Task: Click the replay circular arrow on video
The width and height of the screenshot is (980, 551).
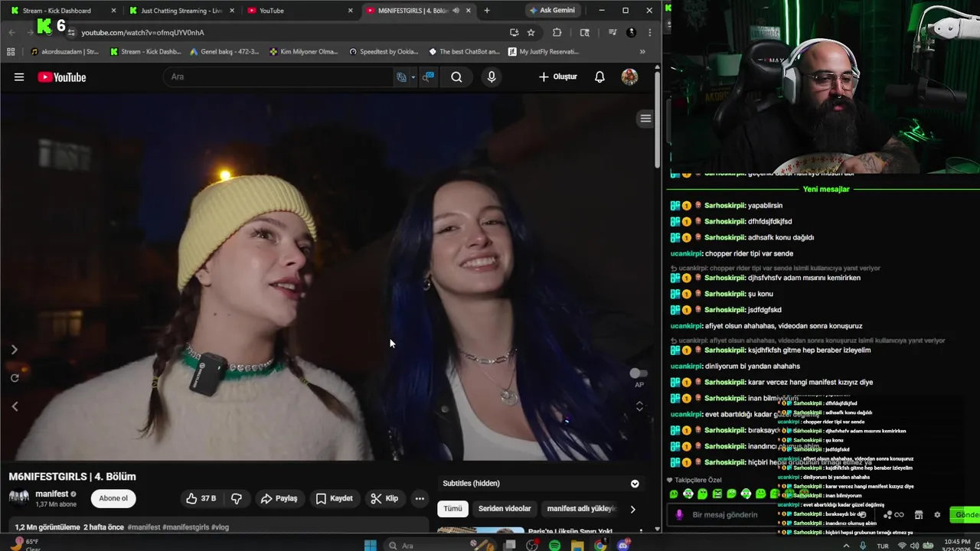Action: pyautogui.click(x=15, y=378)
